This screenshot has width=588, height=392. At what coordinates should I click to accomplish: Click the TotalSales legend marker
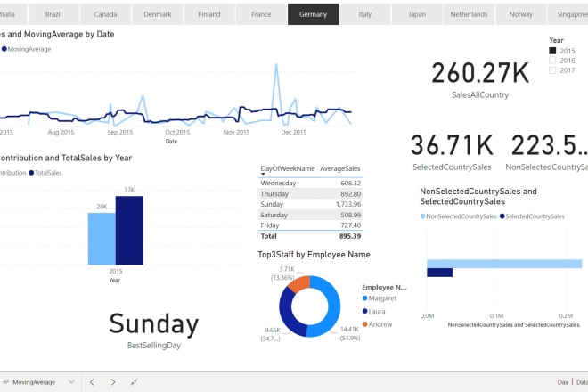pos(31,173)
